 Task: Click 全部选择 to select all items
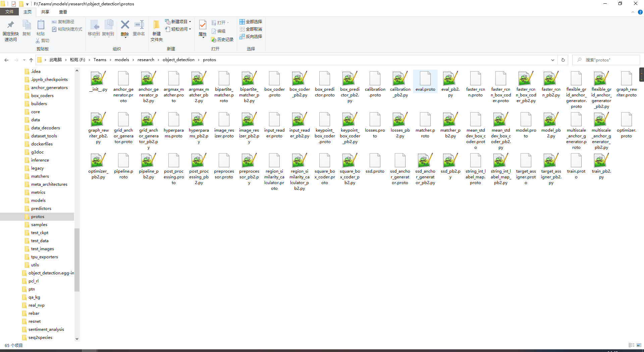click(x=251, y=21)
